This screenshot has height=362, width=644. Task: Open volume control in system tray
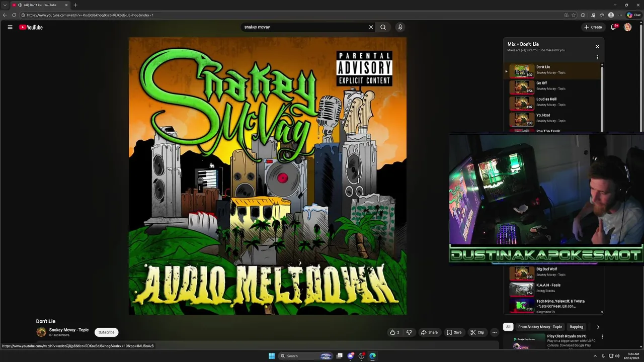[x=617, y=356]
